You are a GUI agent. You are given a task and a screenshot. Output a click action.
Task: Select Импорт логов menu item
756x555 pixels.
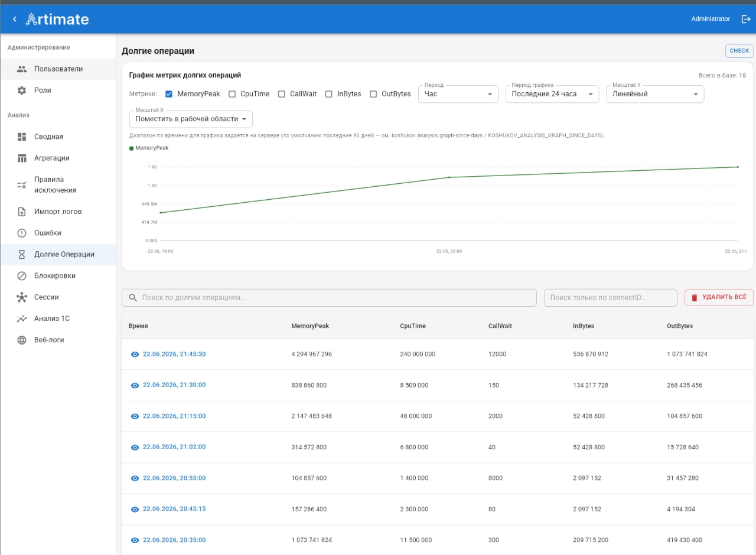click(x=57, y=212)
